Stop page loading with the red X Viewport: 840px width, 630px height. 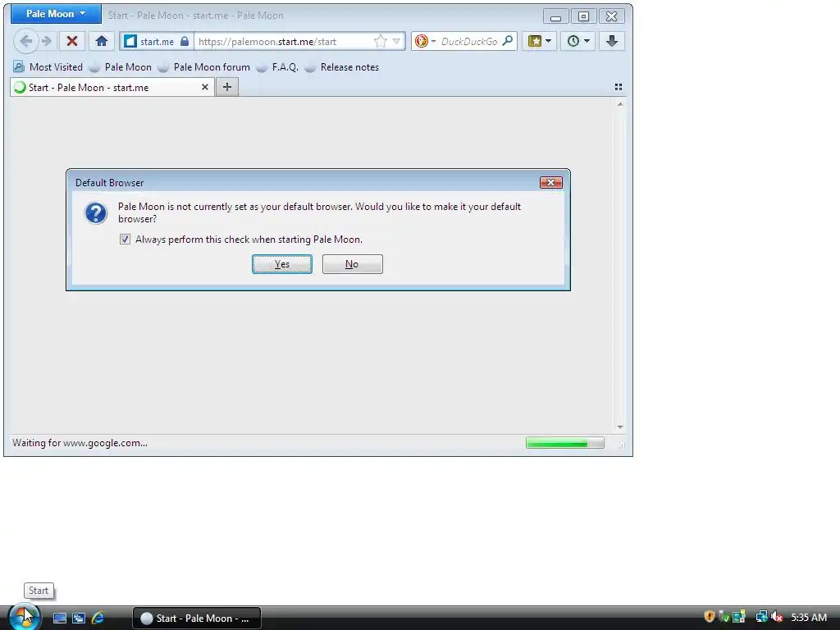[72, 41]
